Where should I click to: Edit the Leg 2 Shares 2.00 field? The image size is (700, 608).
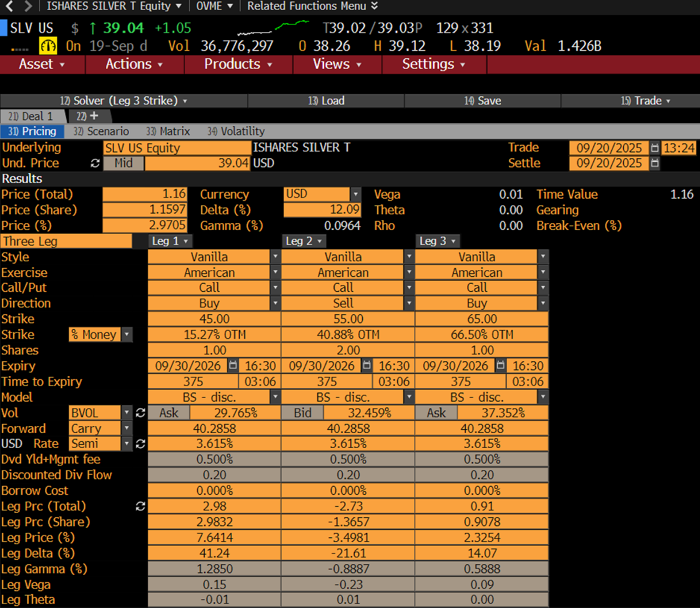pyautogui.click(x=348, y=350)
